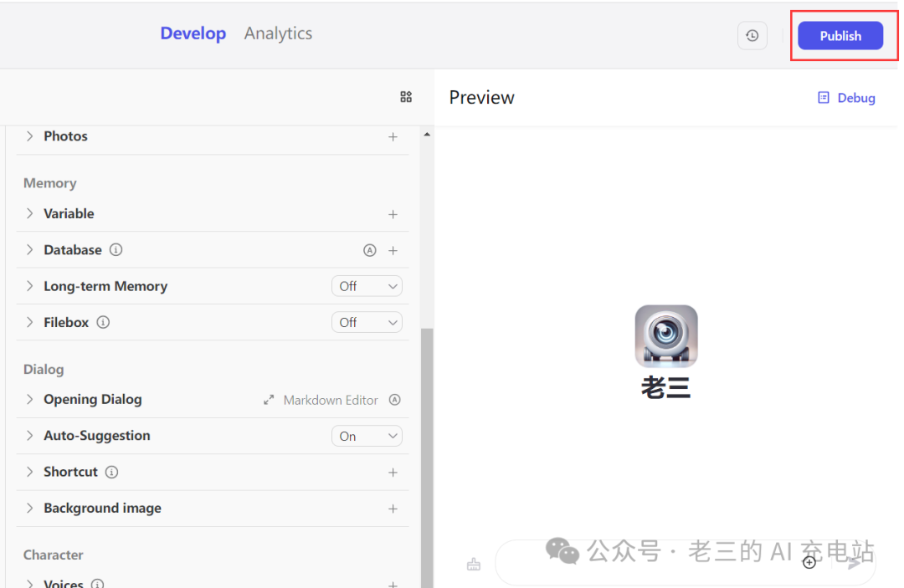Screen dimensions: 904x588
Task: Click the vertical scrollbar thumb of the left panel
Action: tap(427, 458)
